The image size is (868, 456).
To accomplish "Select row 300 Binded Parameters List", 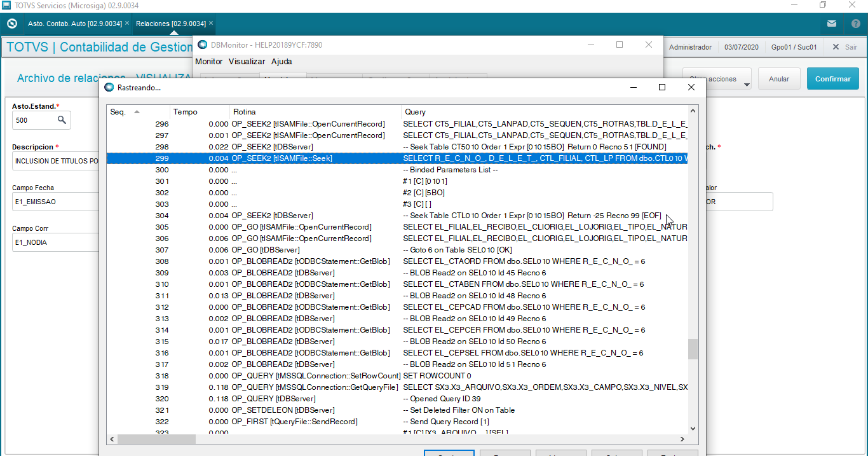I will tap(397, 170).
